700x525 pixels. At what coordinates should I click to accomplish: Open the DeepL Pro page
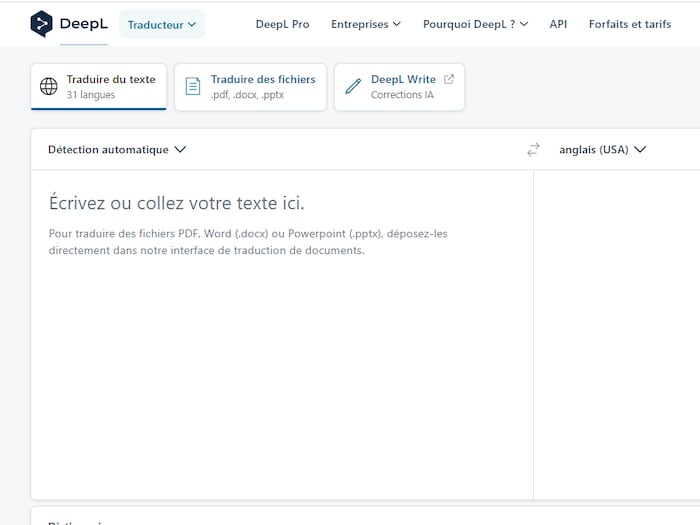pyautogui.click(x=282, y=24)
